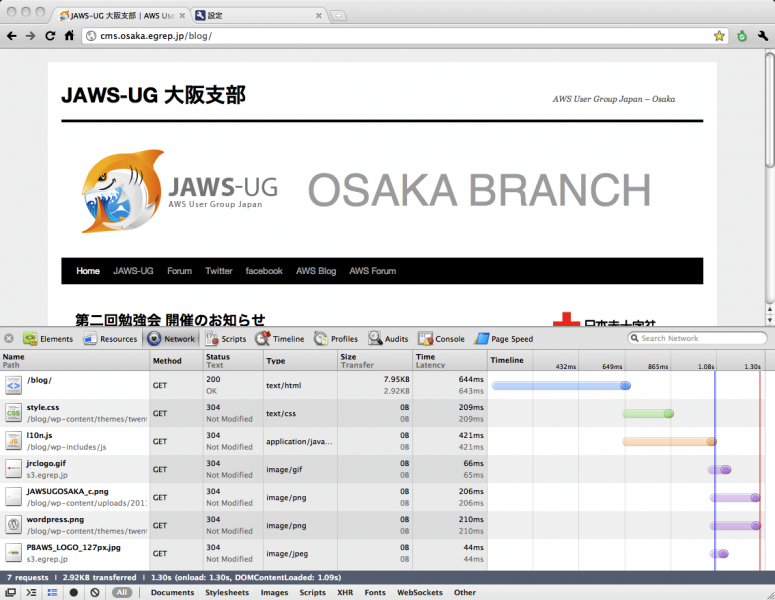Open the Audits panel

point(388,339)
